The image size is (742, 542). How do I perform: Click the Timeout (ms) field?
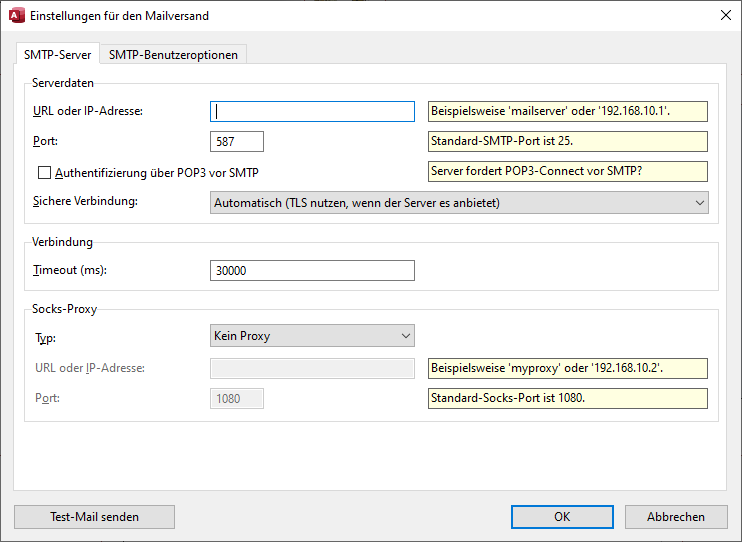(x=312, y=271)
